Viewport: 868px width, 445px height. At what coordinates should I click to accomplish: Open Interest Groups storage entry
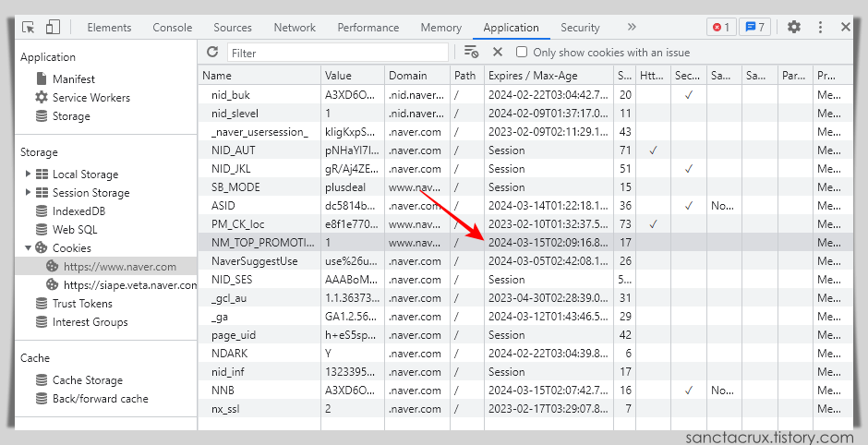[81, 321]
